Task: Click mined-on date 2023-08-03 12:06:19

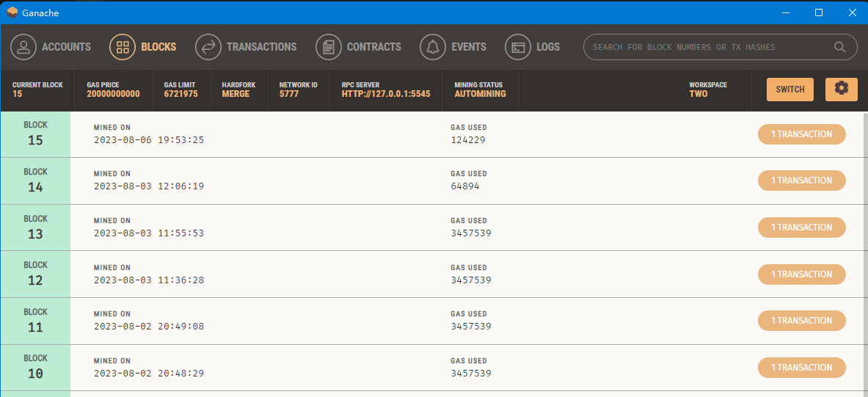Action: [x=149, y=186]
